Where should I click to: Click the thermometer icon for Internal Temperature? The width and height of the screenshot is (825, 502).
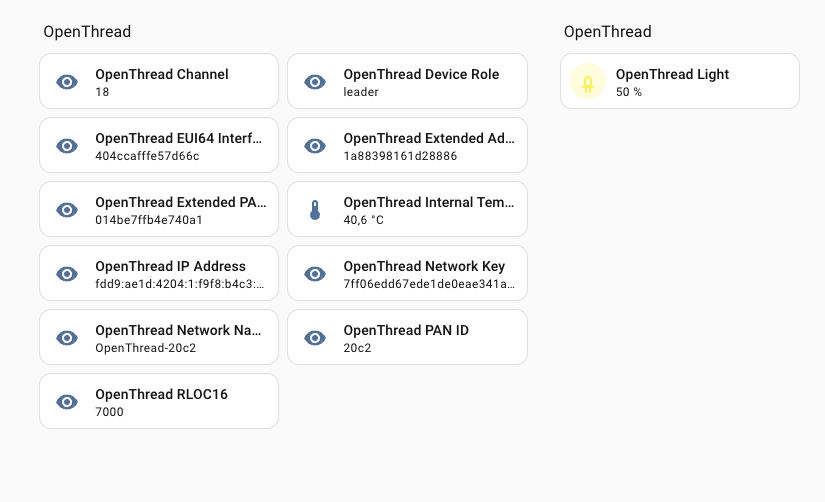tap(315, 210)
